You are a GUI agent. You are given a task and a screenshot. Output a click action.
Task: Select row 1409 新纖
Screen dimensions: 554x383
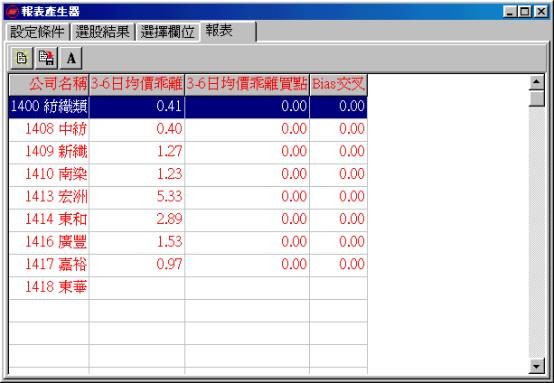coord(188,152)
